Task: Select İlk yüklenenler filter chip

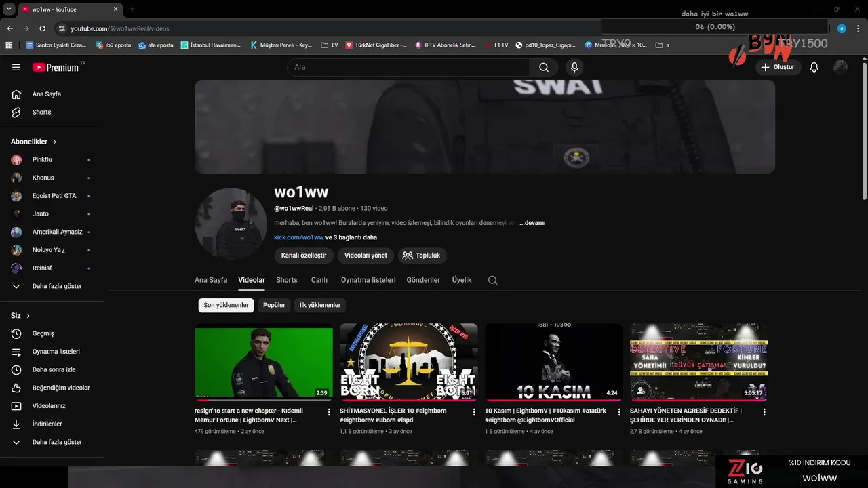Action: coord(320,305)
